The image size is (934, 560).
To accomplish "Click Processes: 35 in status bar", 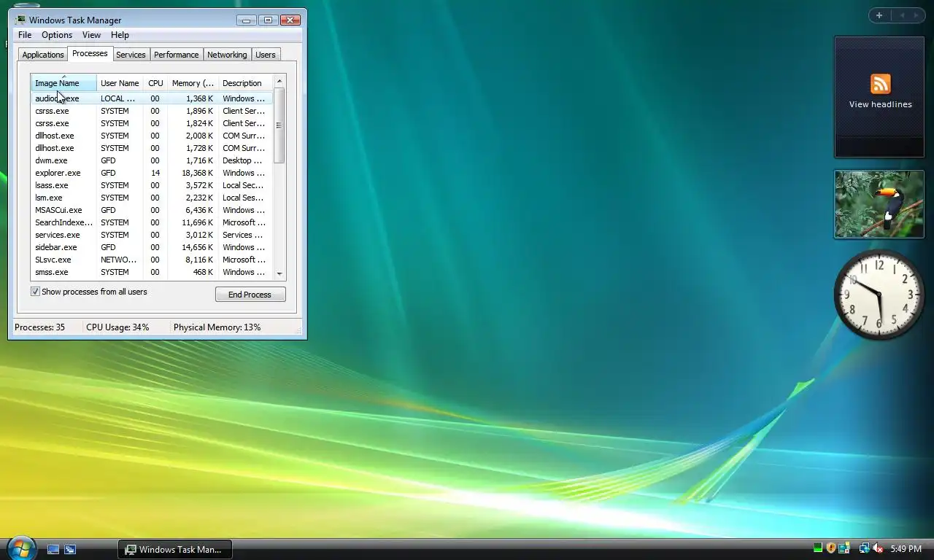I will tap(39, 327).
